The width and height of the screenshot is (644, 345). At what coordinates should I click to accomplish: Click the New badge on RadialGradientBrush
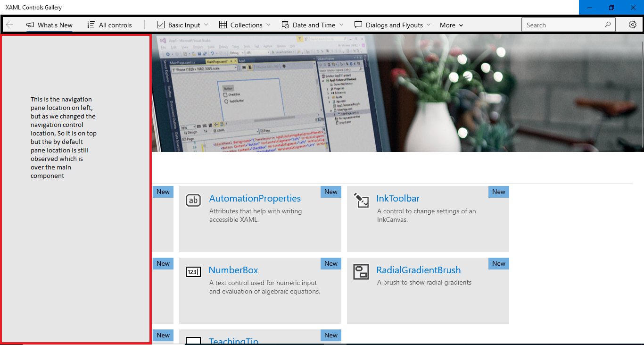tap(498, 263)
